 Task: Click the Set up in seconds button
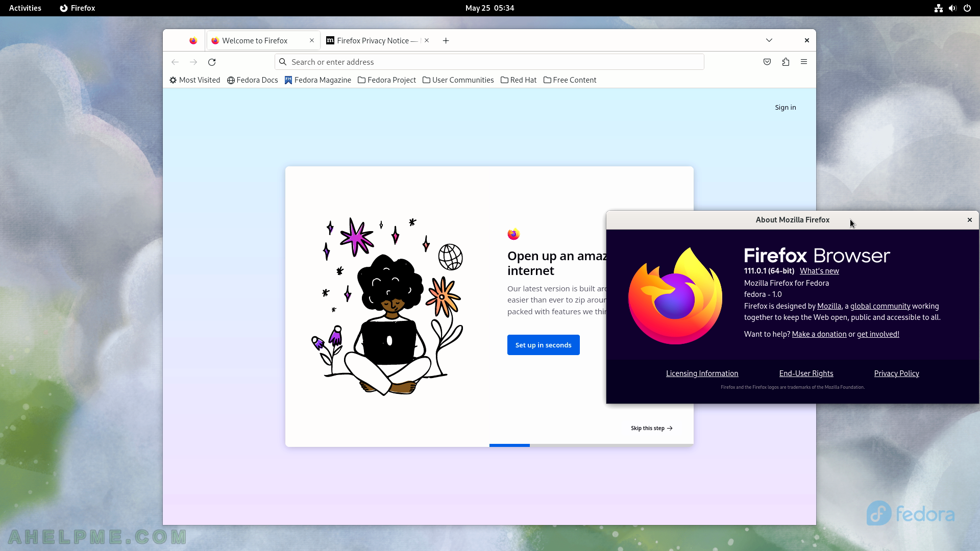tap(543, 345)
